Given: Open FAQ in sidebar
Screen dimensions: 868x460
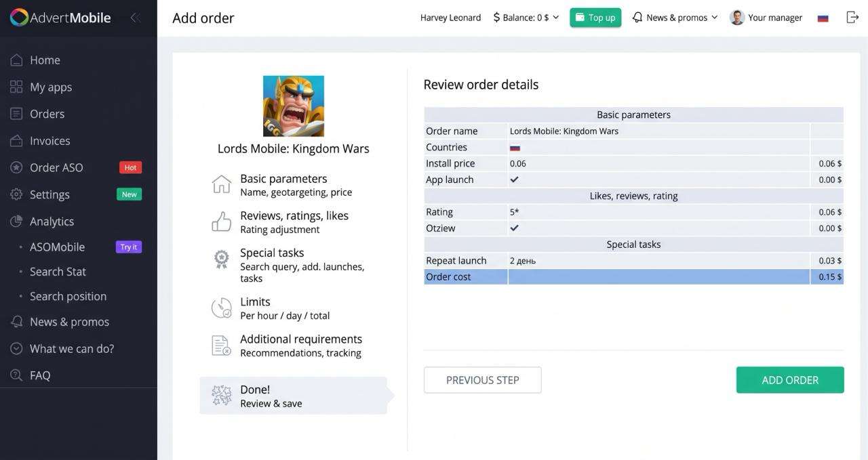Looking at the screenshot, I should pyautogui.click(x=40, y=375).
